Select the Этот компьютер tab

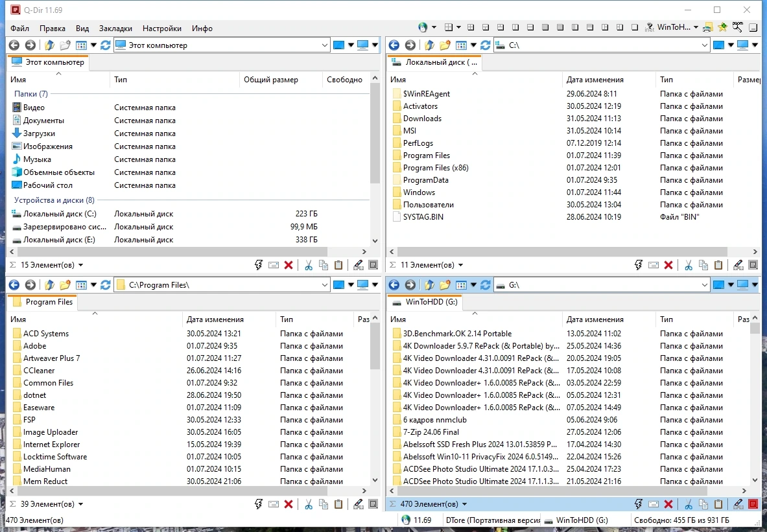click(x=48, y=63)
